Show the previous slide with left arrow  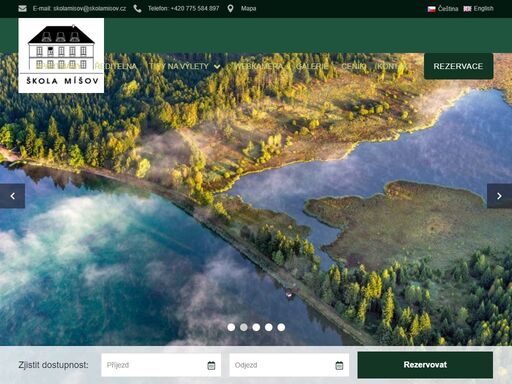(12, 196)
